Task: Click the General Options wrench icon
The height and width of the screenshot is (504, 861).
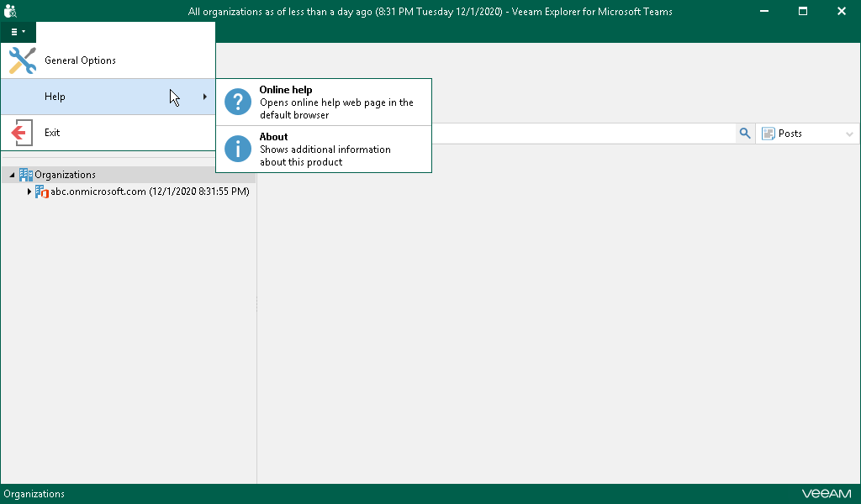Action: coord(23,60)
